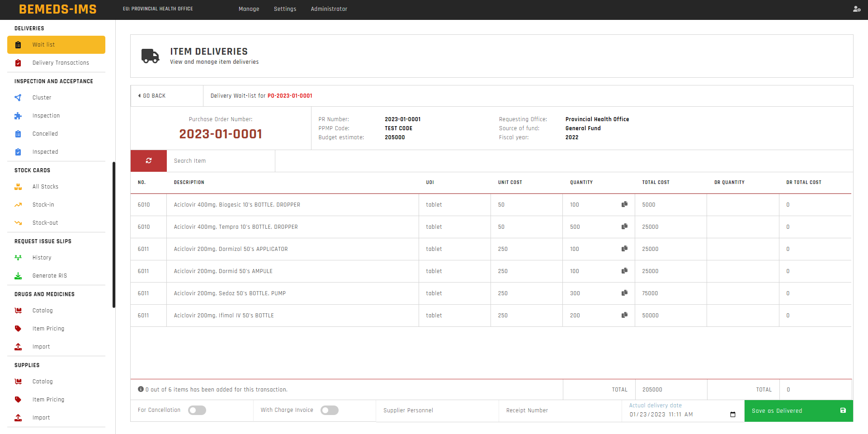The width and height of the screenshot is (868, 434).
Task: Open the Manage menu
Action: [x=249, y=9]
